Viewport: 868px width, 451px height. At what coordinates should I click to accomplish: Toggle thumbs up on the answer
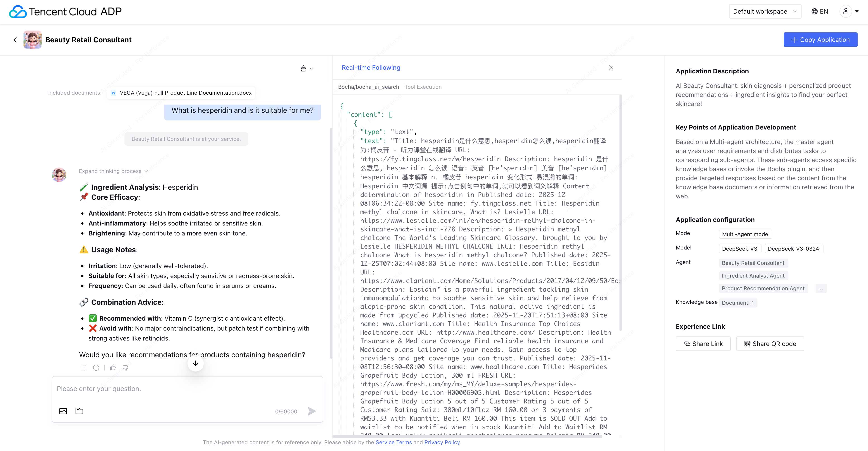tap(113, 368)
